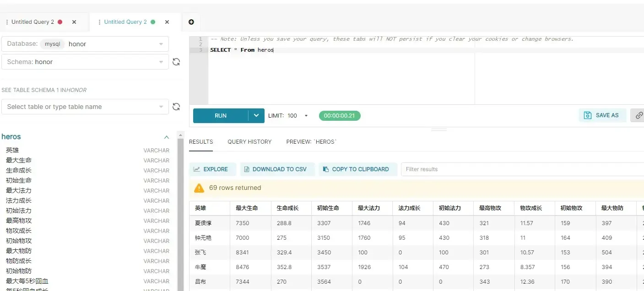Open a new query tab with plus icon
Image resolution: width=644 pixels, height=291 pixels.
point(191,22)
